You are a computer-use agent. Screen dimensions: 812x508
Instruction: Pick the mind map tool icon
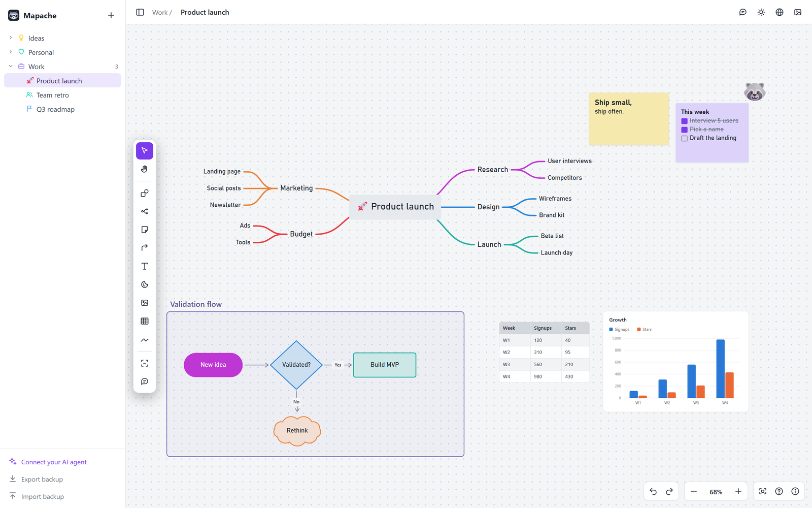click(145, 211)
